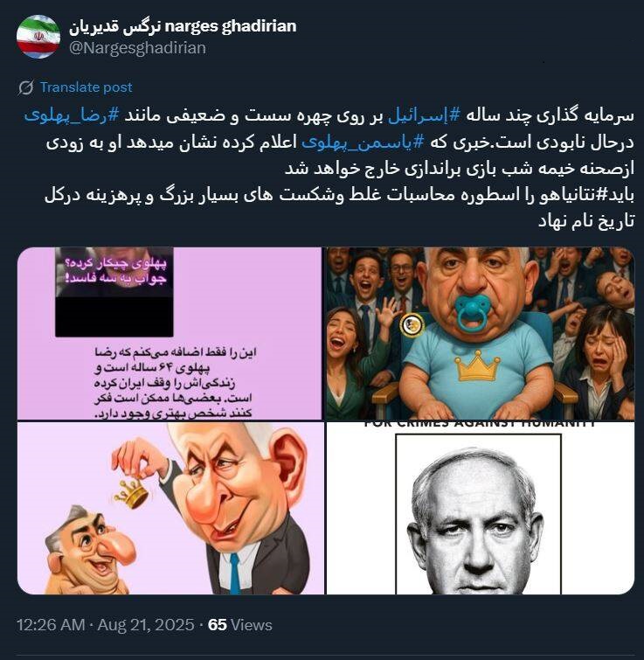Click the gold crown on the blue shirt

click(477, 365)
